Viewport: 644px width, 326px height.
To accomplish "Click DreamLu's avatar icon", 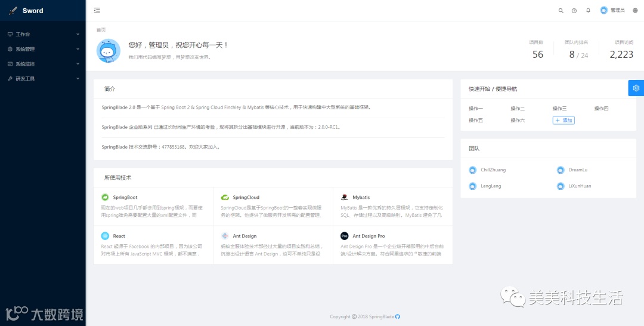I will [x=561, y=170].
